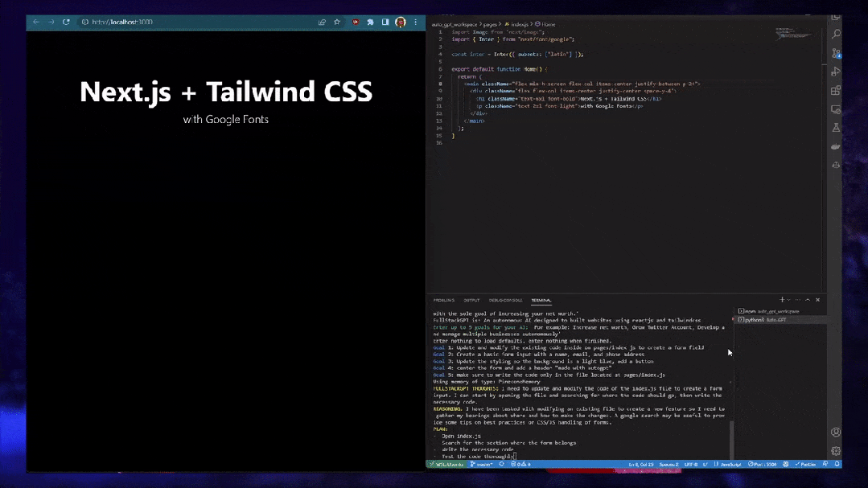Viewport: 868px width, 488px height.
Task: Open the notifications bell
Action: pos(837,464)
